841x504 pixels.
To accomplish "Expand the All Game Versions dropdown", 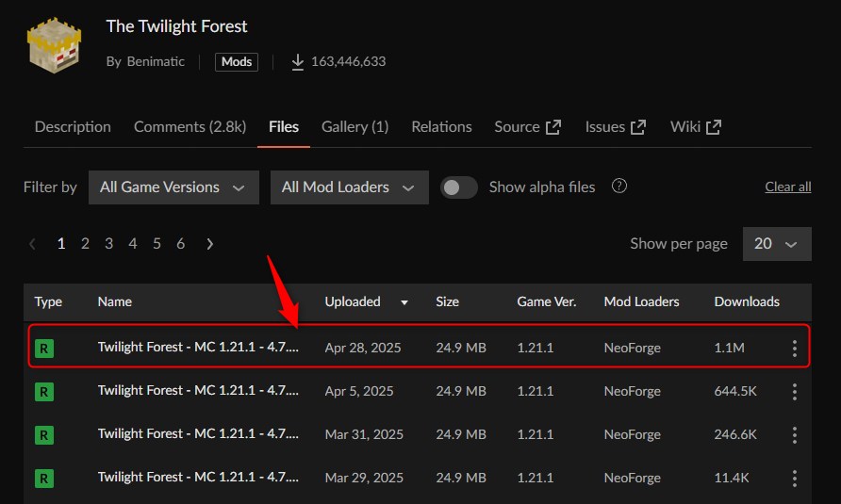I will pyautogui.click(x=173, y=187).
